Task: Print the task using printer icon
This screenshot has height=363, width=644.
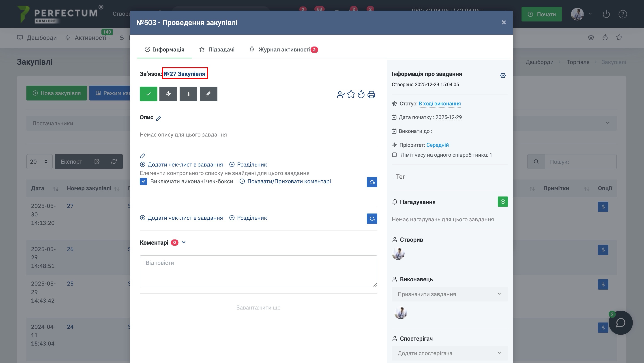Action: tap(371, 94)
